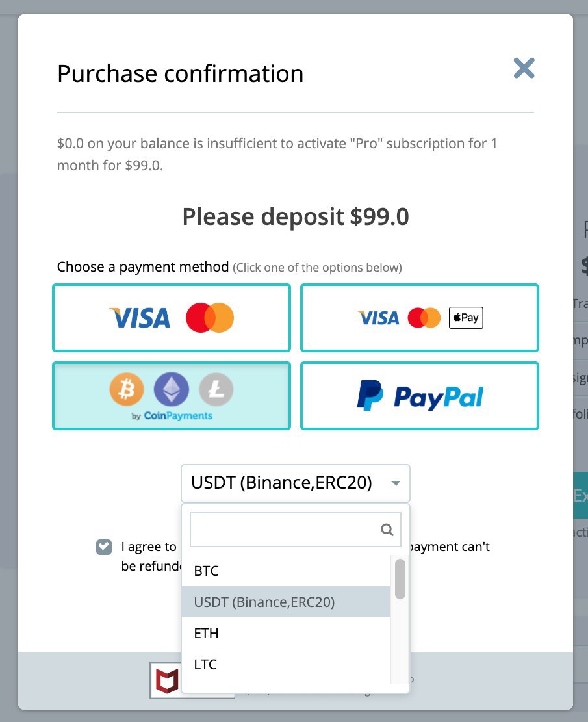Image resolution: width=588 pixels, height=722 pixels.
Task: Click the currency search input field
Action: coord(285,530)
